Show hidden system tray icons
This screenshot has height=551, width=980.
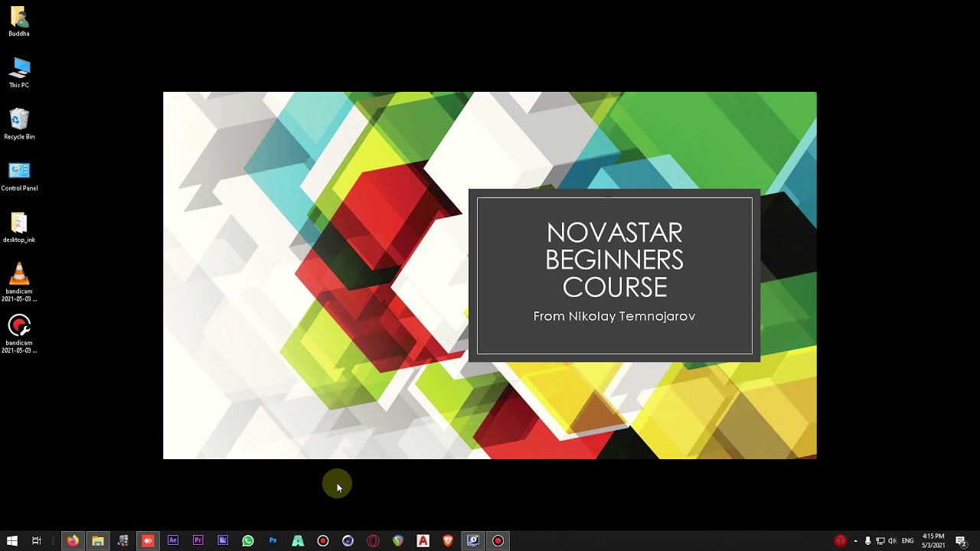pyautogui.click(x=856, y=541)
